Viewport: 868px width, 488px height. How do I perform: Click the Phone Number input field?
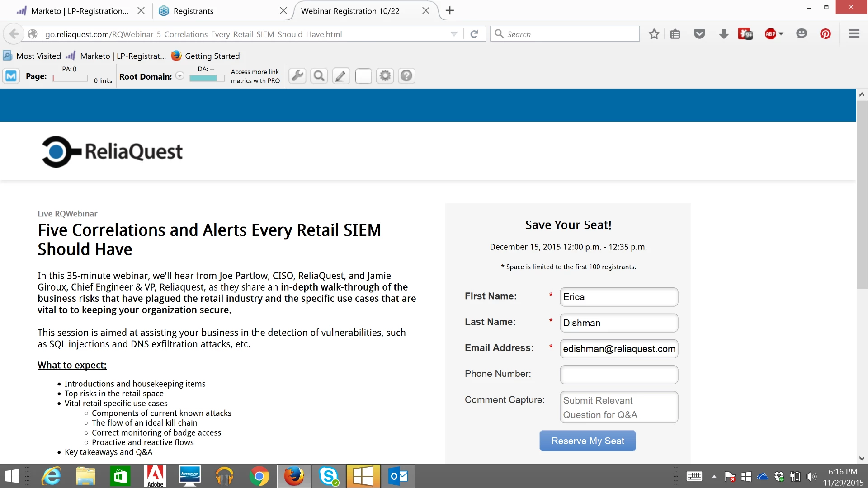[x=618, y=374]
